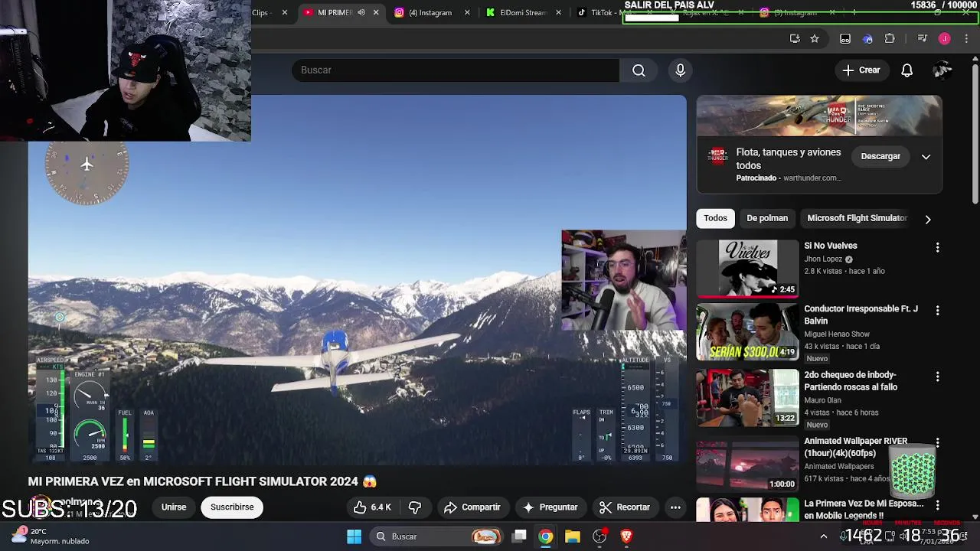Open the OBS icon on taskbar
Screen dimensions: 980x551
tap(599, 536)
